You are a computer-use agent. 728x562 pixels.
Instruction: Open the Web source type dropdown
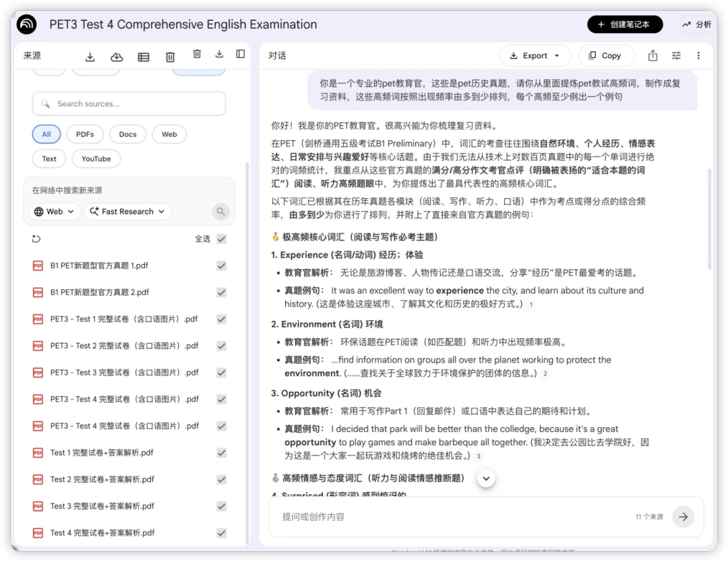pos(55,212)
